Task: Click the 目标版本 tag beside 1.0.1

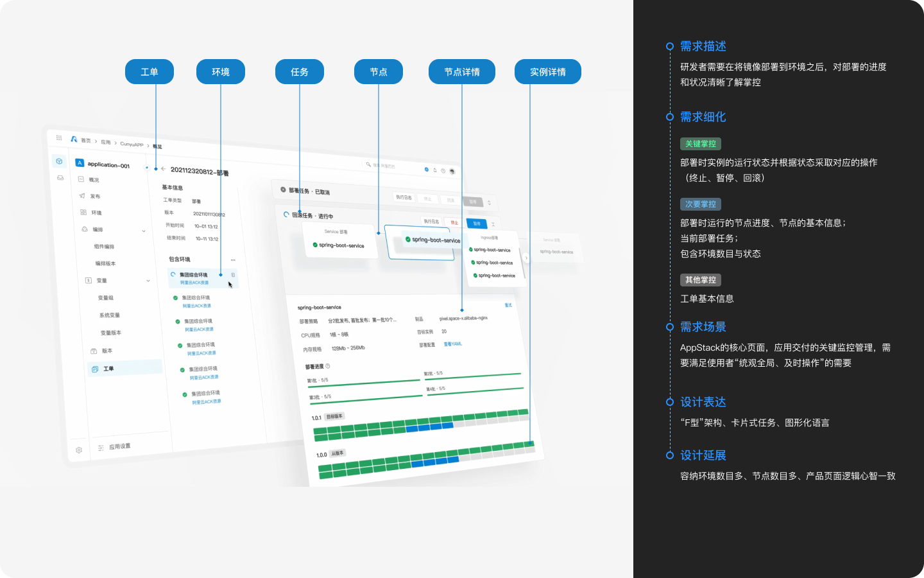Action: click(x=335, y=416)
